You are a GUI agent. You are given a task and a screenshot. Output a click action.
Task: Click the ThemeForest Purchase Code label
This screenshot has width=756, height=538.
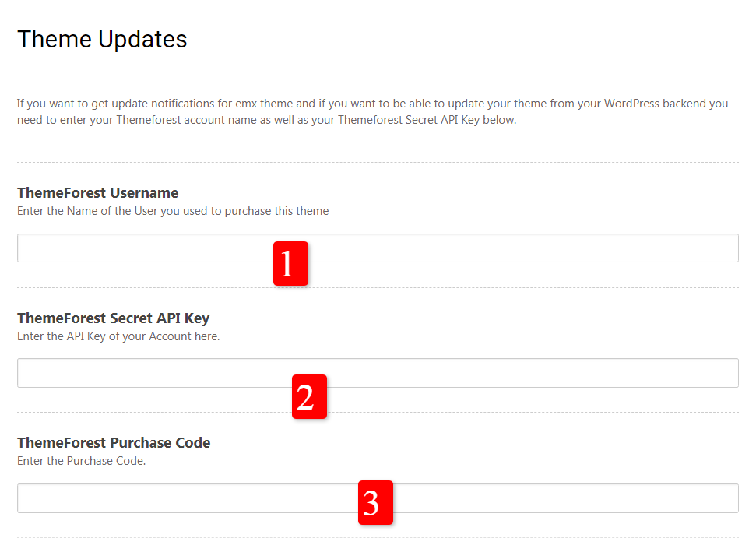point(114,442)
